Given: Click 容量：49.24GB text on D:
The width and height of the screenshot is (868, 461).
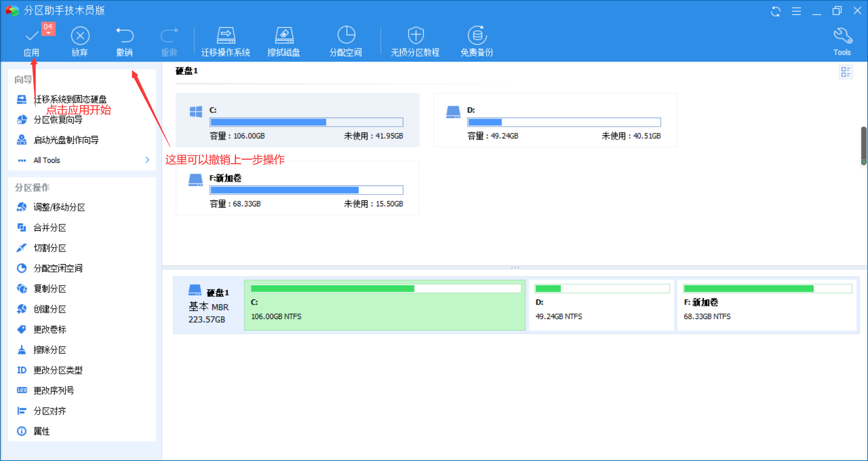Looking at the screenshot, I should (x=493, y=136).
